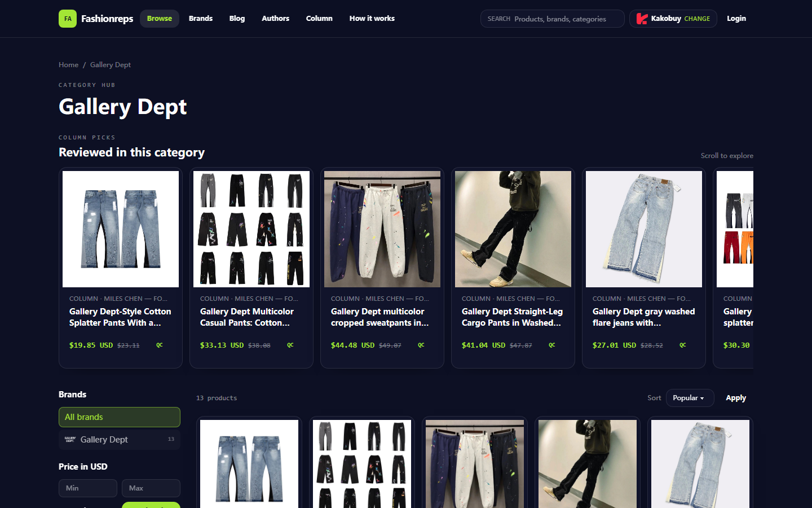
Task: Click the Fashionreps brand name
Action: (x=107, y=19)
